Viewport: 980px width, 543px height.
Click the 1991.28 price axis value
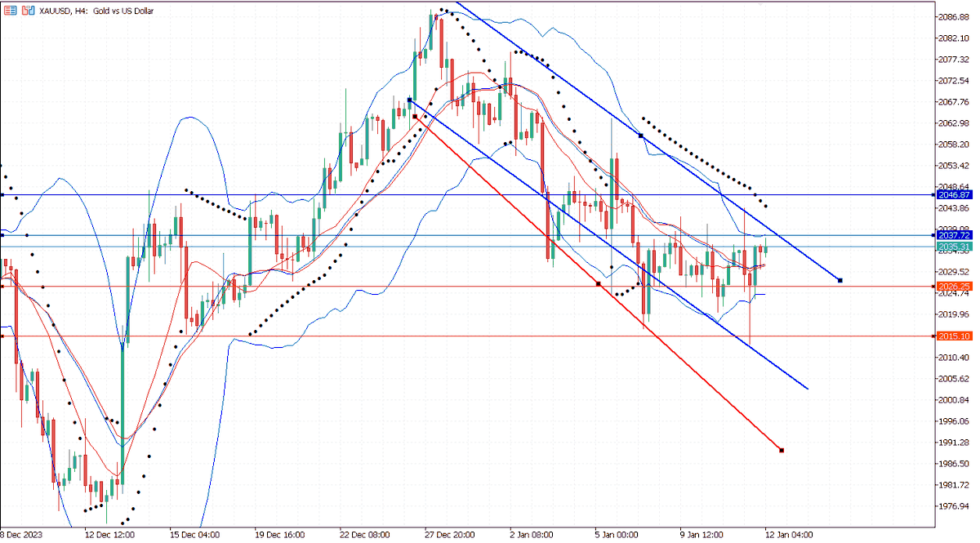click(953, 443)
